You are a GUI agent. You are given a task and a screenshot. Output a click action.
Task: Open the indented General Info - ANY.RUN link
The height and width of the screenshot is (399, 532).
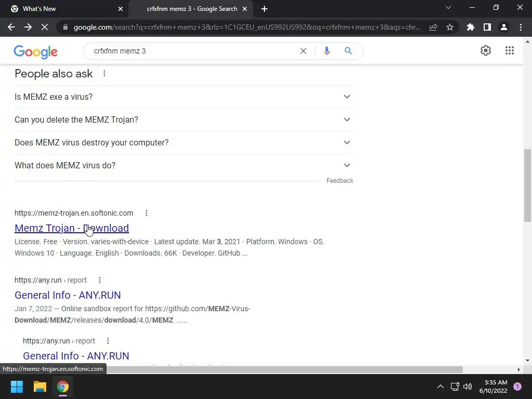coord(76,356)
